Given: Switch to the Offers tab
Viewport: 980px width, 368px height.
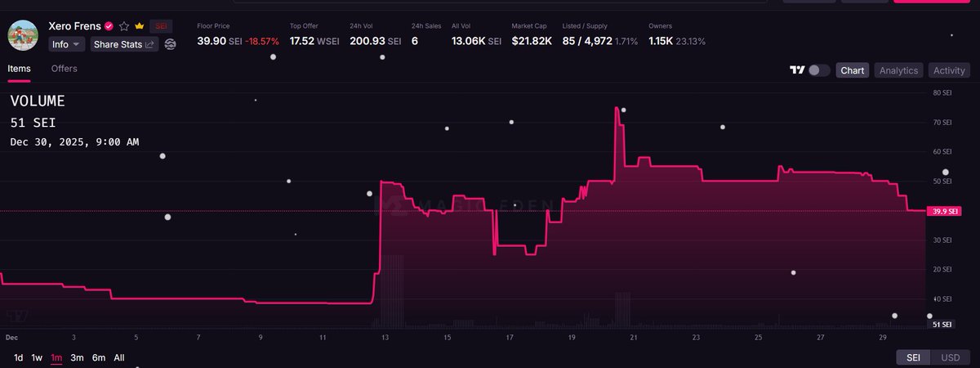Looking at the screenshot, I should coord(65,69).
